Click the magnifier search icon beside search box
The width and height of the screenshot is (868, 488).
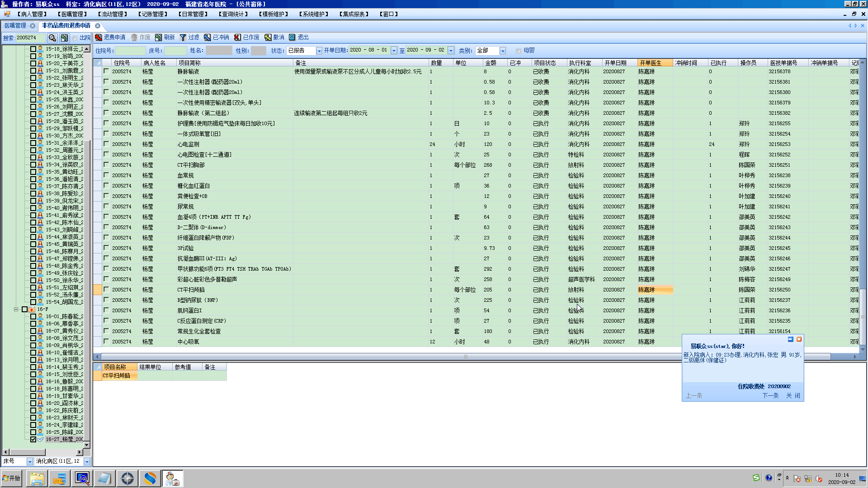52,38
